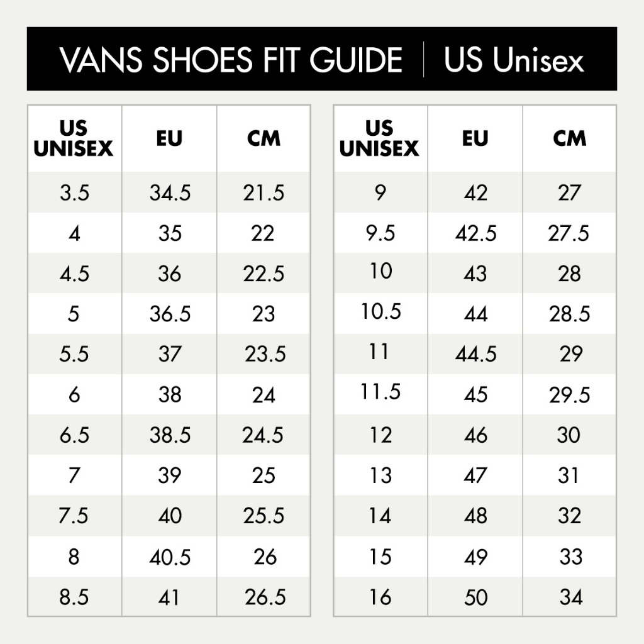Click the 29.5 CM cell
This screenshot has height=644, width=644.
pyautogui.click(x=569, y=395)
